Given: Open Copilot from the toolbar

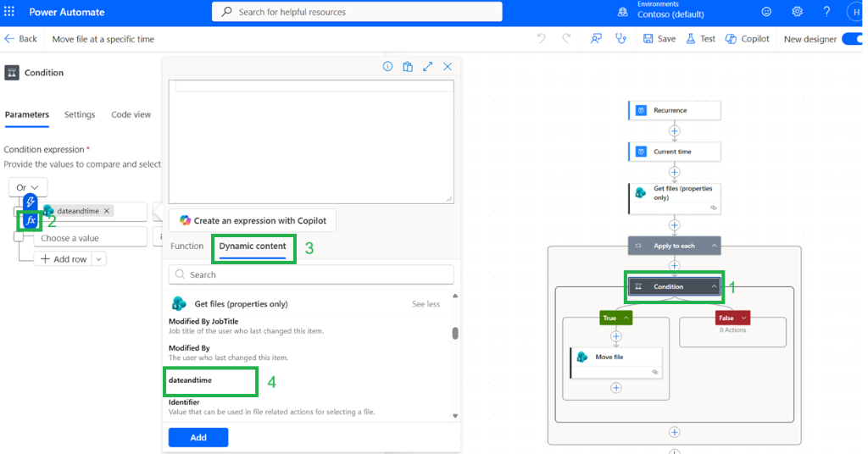Looking at the screenshot, I should pyautogui.click(x=748, y=39).
